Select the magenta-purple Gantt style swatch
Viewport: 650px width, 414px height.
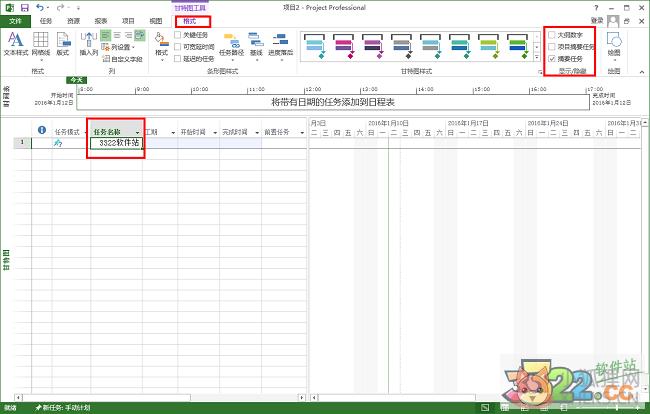click(344, 46)
